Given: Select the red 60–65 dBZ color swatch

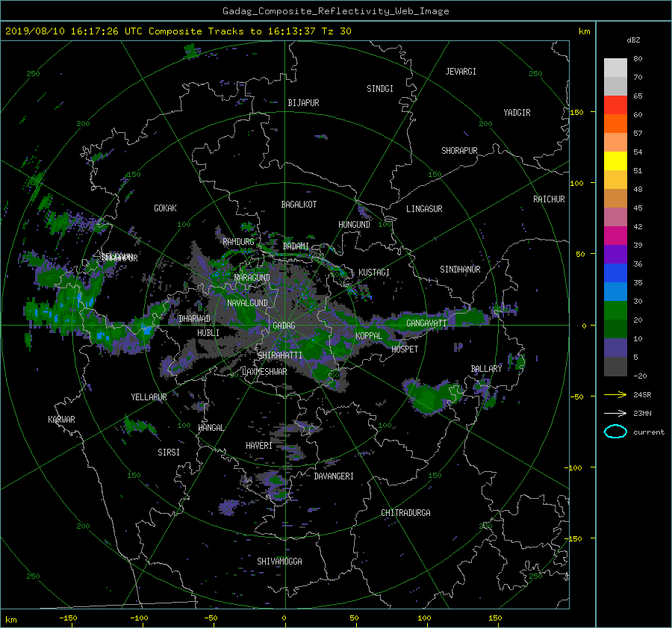Looking at the screenshot, I should [615, 105].
